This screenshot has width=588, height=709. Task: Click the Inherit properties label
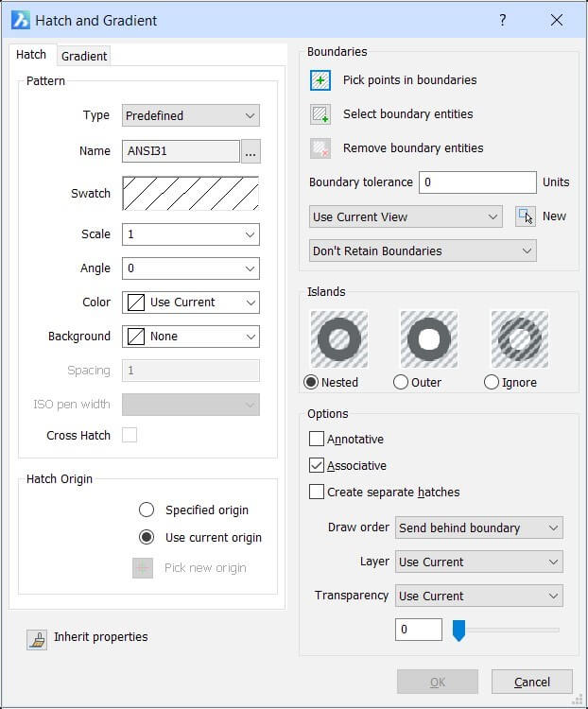(x=101, y=636)
